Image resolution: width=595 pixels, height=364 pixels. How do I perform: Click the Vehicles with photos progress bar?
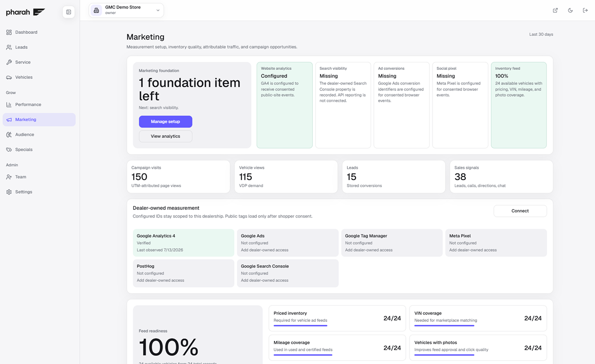coord(444,355)
